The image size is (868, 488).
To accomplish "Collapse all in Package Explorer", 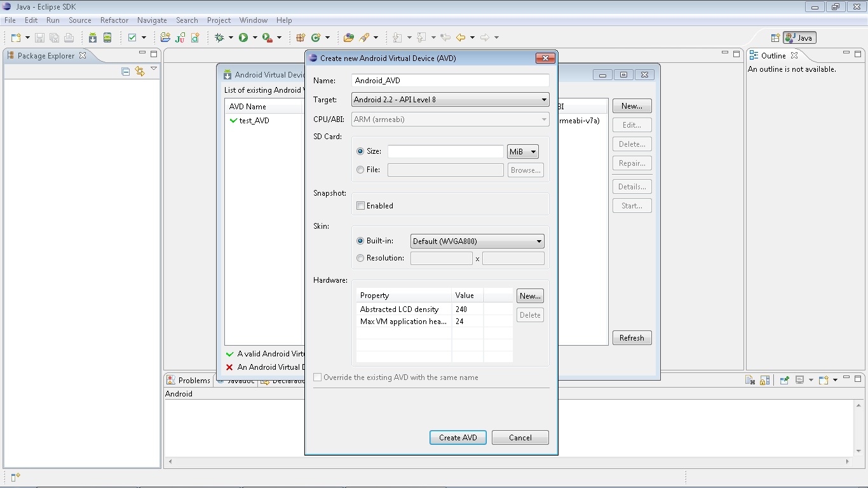I will [126, 71].
